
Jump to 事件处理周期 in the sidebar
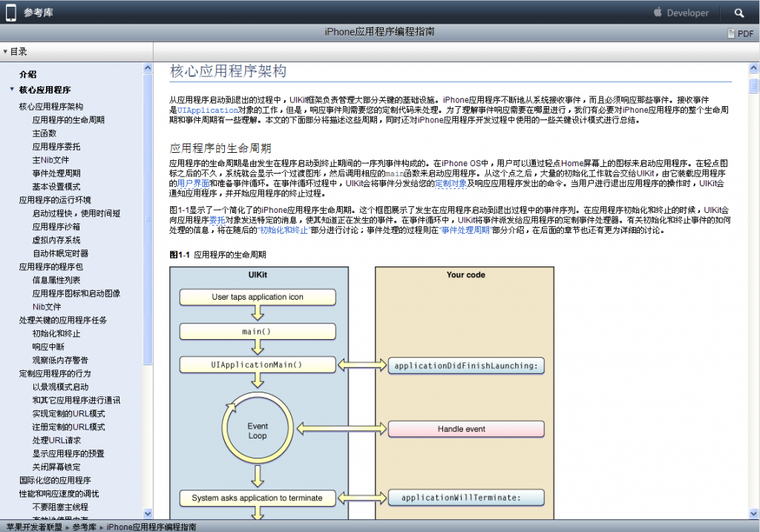(x=56, y=173)
